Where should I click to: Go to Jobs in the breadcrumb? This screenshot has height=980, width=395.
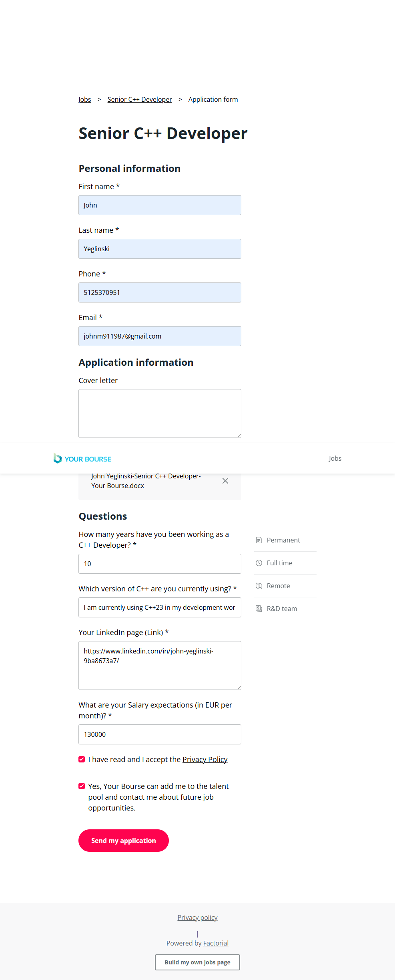click(84, 99)
